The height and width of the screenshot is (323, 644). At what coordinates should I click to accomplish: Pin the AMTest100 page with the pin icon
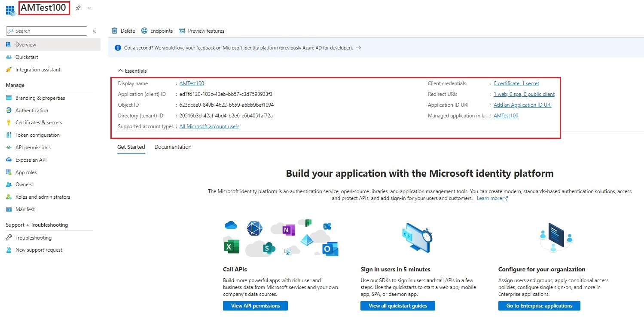point(78,8)
